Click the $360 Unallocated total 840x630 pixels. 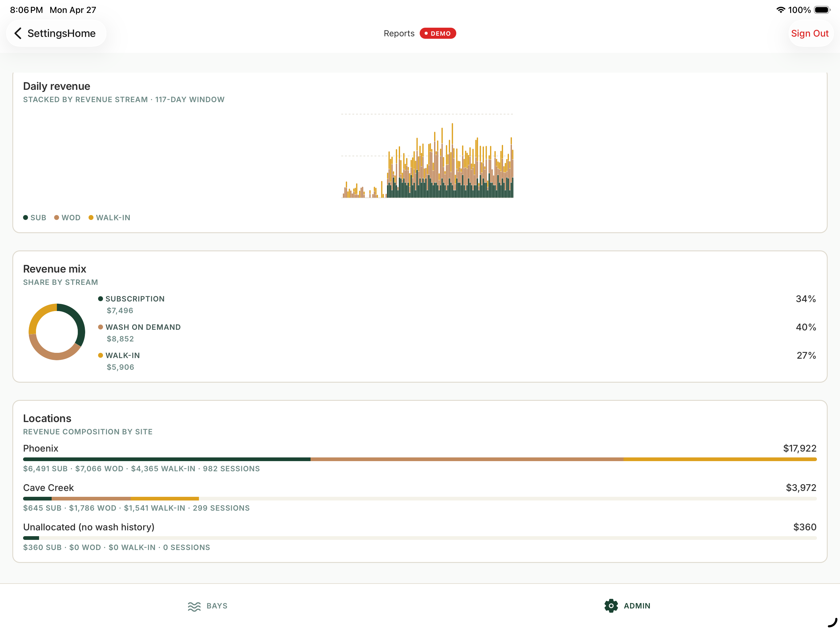[805, 527]
